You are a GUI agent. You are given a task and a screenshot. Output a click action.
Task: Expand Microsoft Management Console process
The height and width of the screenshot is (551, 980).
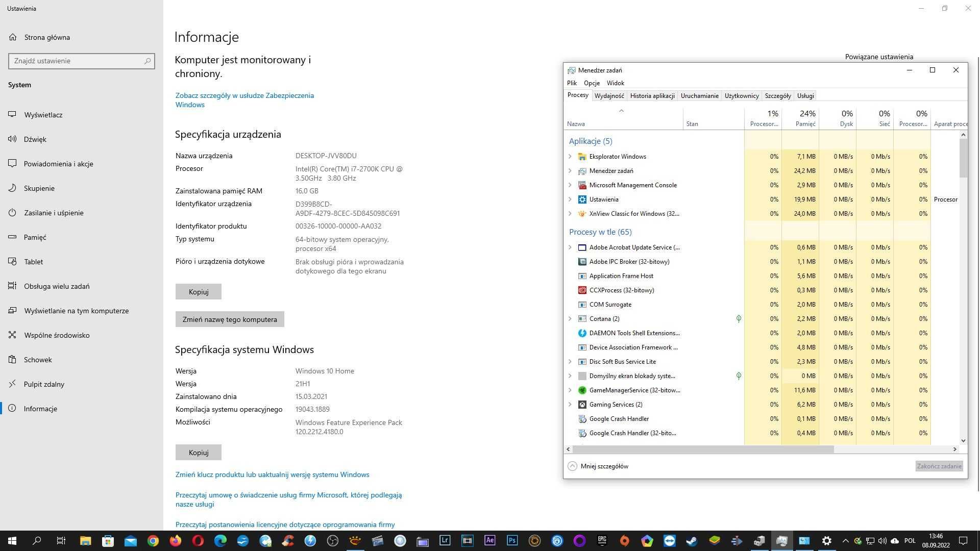pyautogui.click(x=570, y=185)
